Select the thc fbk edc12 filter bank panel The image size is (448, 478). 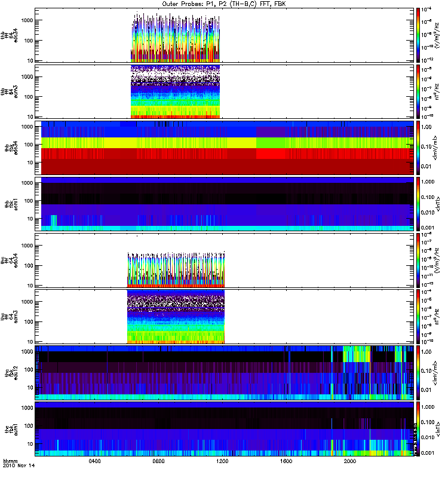224,373
